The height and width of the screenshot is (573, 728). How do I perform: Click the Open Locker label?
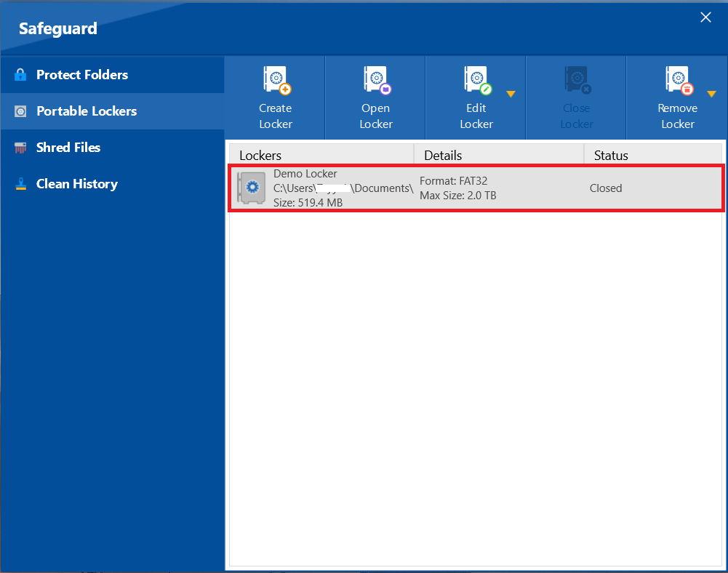[376, 116]
